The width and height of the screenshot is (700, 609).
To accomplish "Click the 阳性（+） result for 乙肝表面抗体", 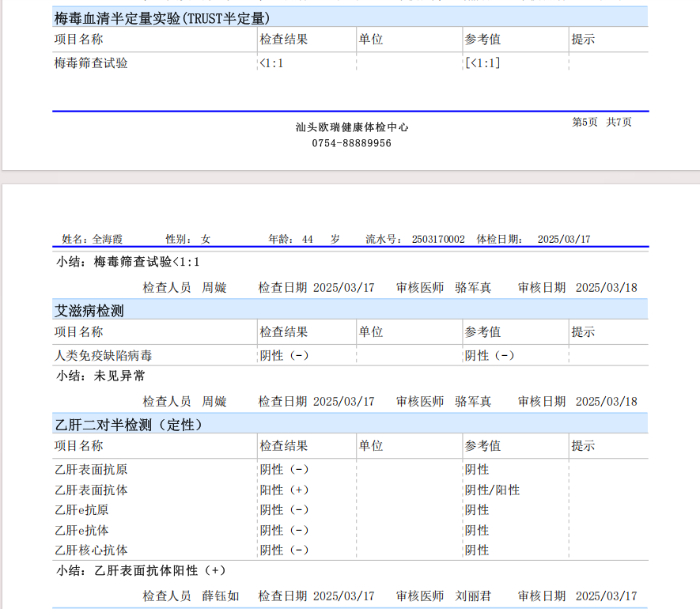I will pos(285,490).
